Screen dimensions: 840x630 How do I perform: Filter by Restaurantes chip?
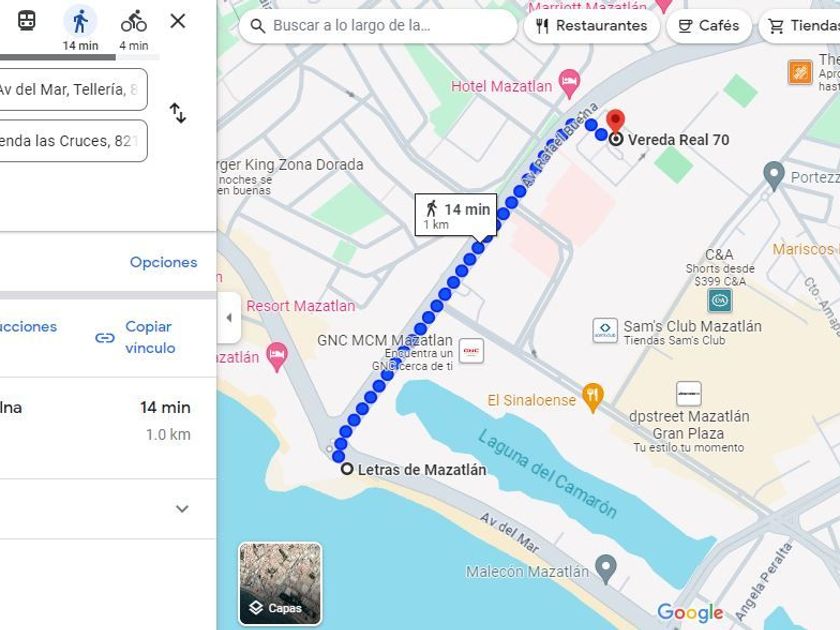coord(591,26)
